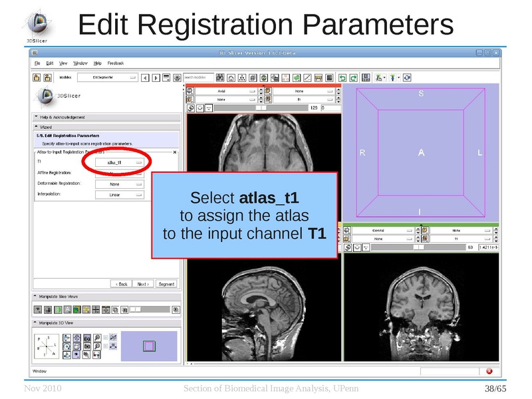Screen dimensions: 532x399
Task: Open the File menu
Action: pyautogui.click(x=37, y=63)
